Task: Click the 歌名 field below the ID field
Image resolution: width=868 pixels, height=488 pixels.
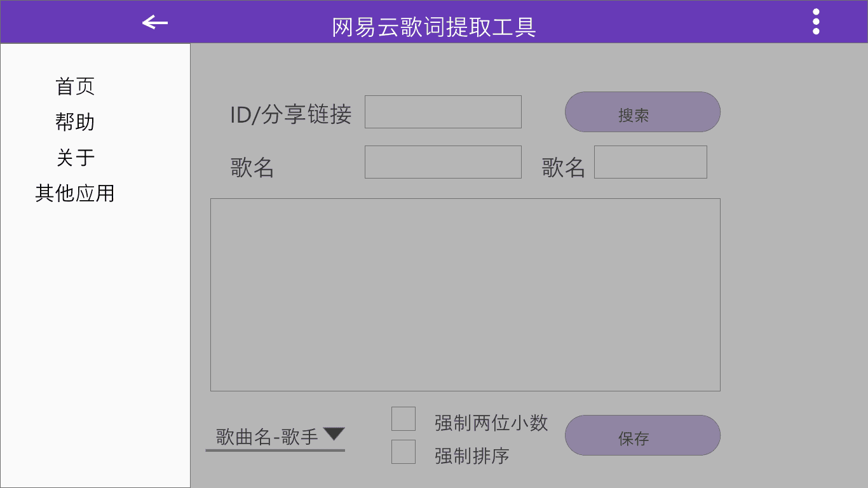Action: coord(443,162)
